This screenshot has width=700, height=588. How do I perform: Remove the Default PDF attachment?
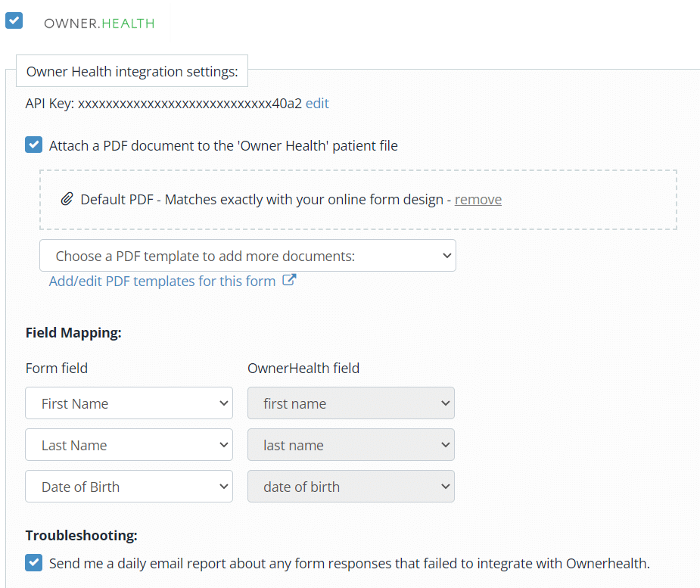478,200
